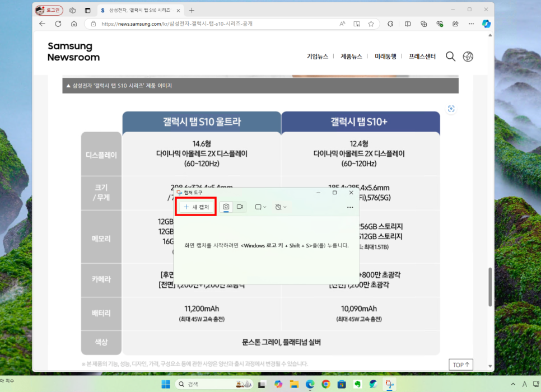The width and height of the screenshot is (541, 392).
Task: Click the taskbar 검색 search box
Action: coord(214,384)
